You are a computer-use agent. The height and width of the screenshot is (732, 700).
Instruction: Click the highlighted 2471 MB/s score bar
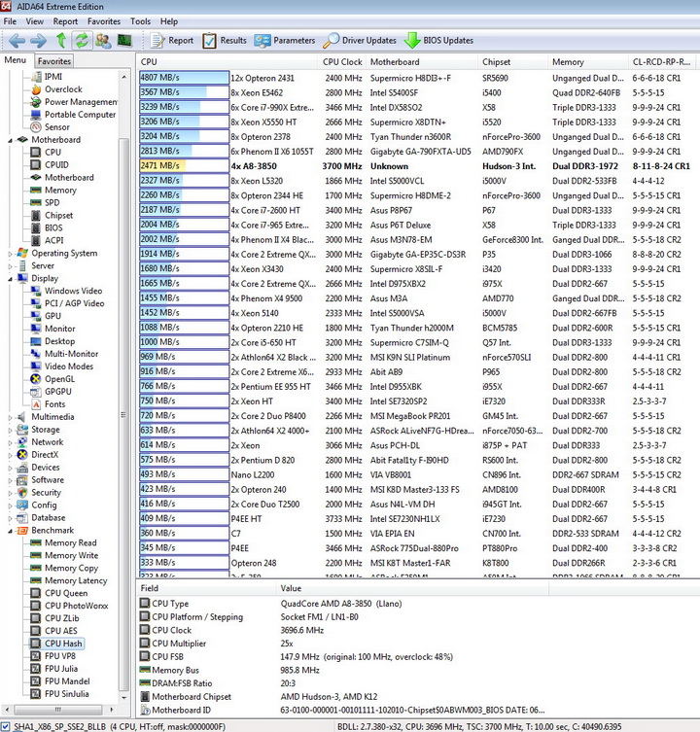184,166
